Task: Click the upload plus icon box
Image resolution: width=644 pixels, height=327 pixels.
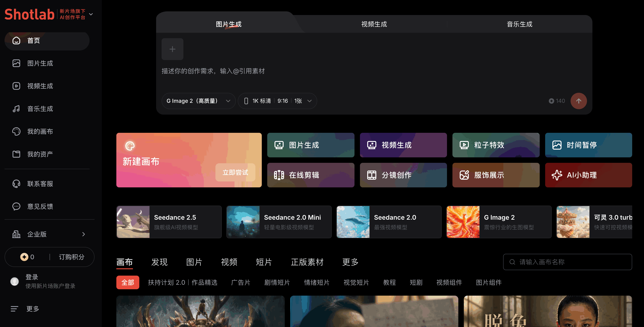Action: click(x=172, y=49)
